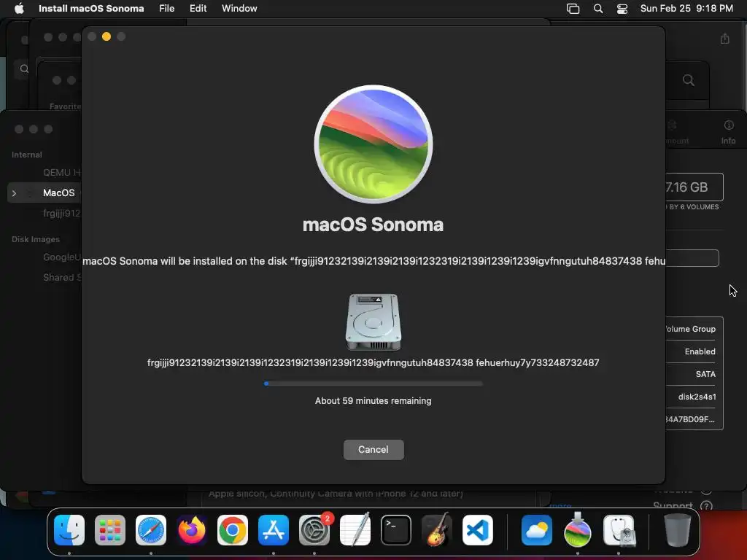Open Stage Manager from the menu bar
This screenshot has width=747, height=560.
pyautogui.click(x=573, y=9)
